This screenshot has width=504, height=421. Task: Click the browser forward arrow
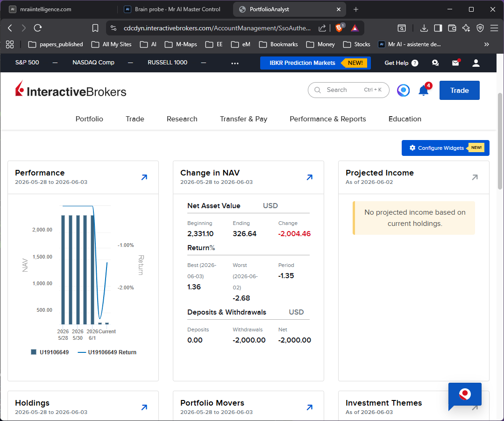tap(23, 28)
